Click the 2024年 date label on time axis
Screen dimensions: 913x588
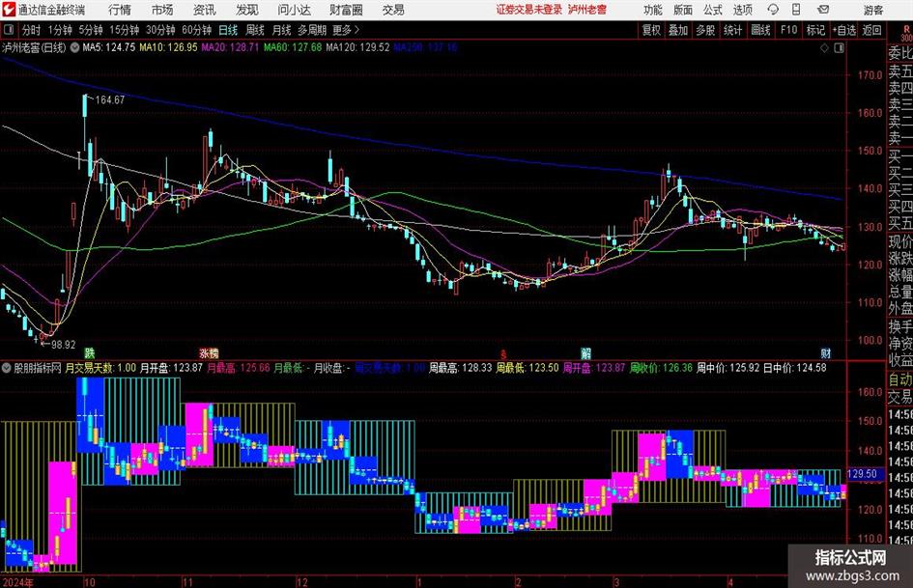(x=17, y=582)
